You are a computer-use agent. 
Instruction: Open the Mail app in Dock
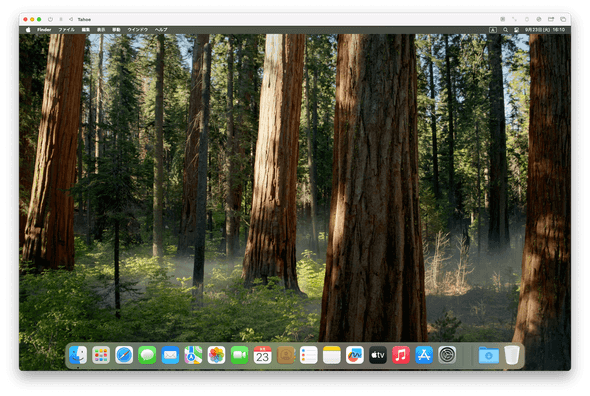(x=170, y=355)
